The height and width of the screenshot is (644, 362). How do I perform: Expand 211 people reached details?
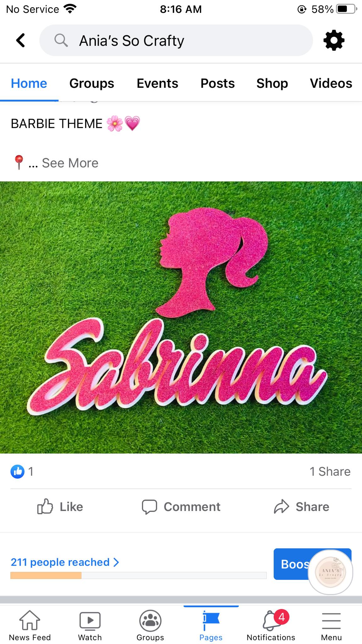click(65, 562)
